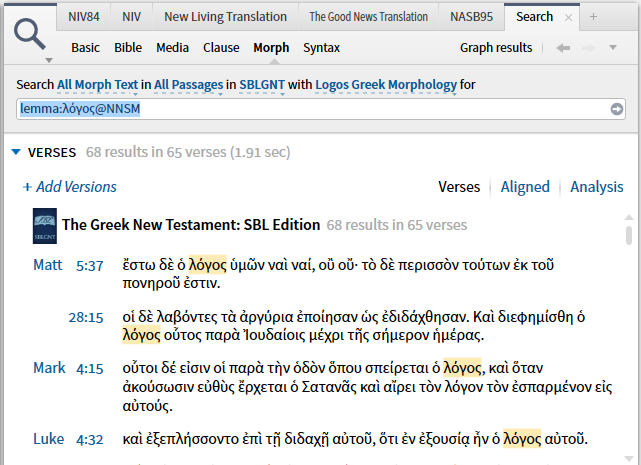Viewport: 641px width, 465px height.
Task: Select Verses view
Action: pos(459,187)
